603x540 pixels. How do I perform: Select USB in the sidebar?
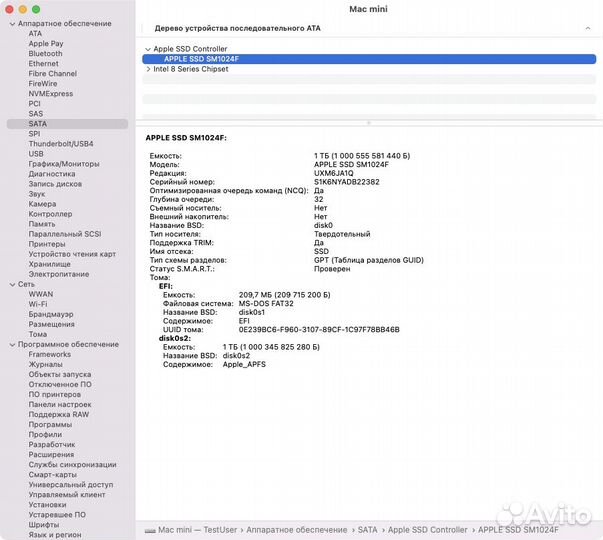pyautogui.click(x=36, y=153)
